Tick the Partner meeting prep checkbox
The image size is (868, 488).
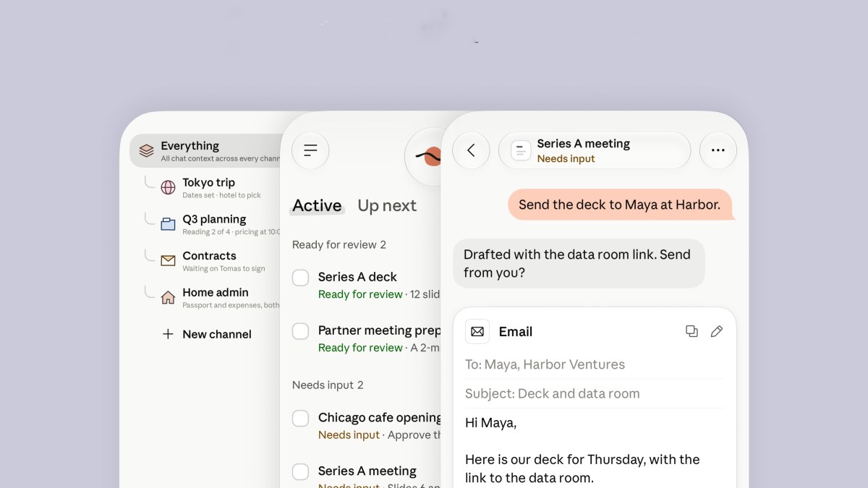[300, 331]
